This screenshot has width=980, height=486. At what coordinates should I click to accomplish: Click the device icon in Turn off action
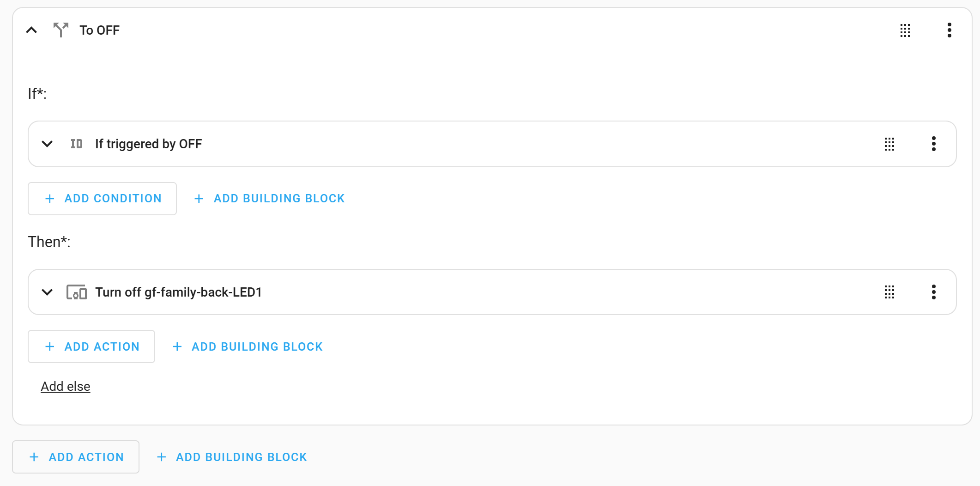(x=77, y=292)
